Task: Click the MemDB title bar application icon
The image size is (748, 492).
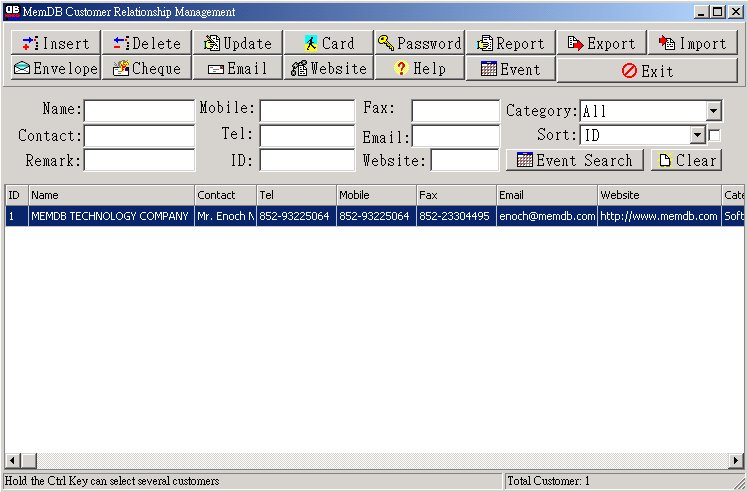Action: pos(12,11)
